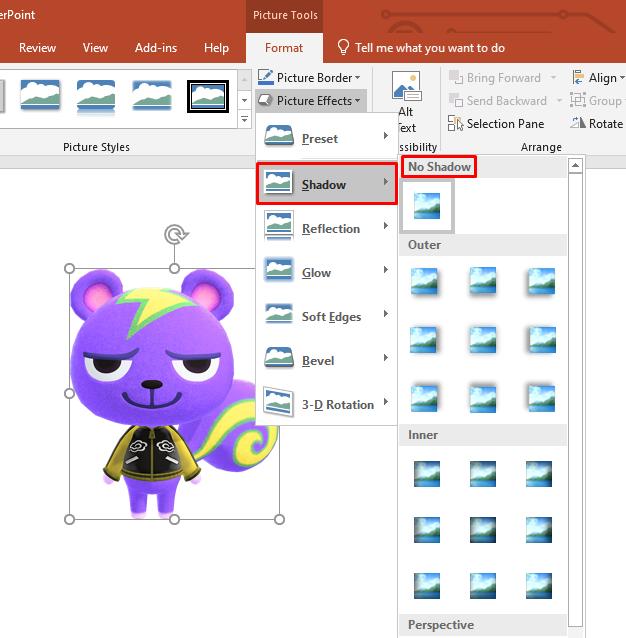The image size is (626, 638).
Task: Apply first Inner shadow, bottom row
Action: (427, 586)
